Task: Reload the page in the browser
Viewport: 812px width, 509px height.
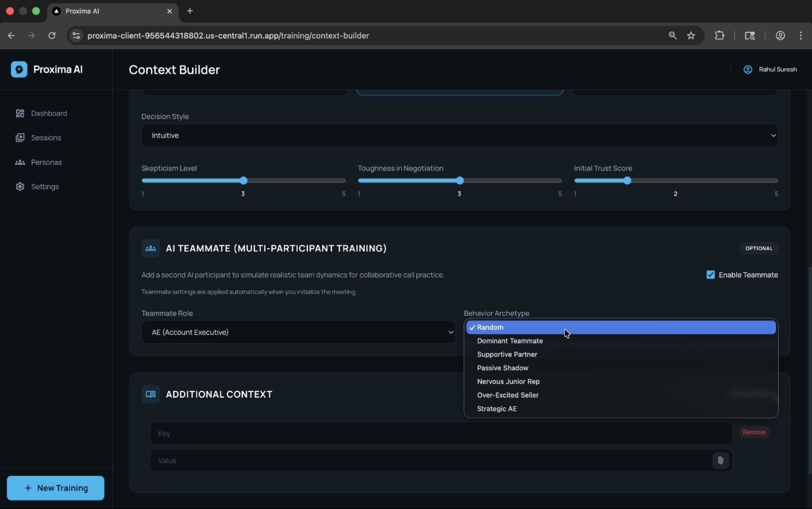Action: click(x=52, y=35)
